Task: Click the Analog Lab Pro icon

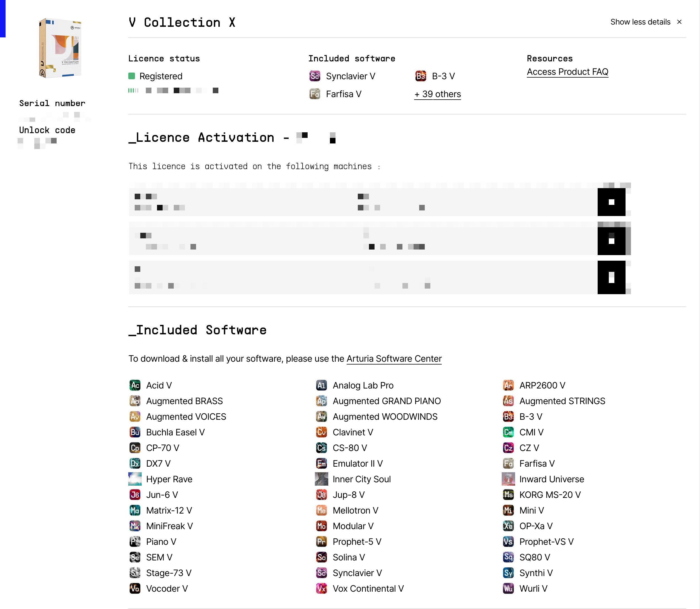Action: pos(321,385)
